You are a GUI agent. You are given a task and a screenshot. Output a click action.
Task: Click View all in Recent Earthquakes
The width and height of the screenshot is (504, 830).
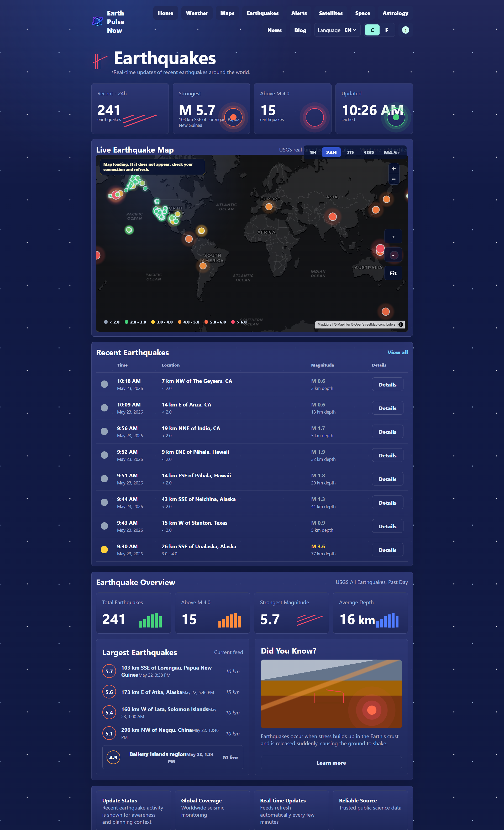point(397,352)
